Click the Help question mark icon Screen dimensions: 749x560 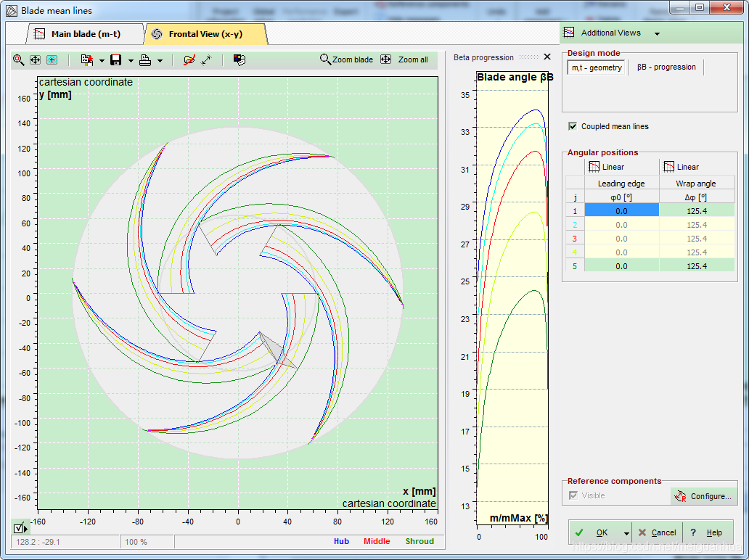coord(693,532)
